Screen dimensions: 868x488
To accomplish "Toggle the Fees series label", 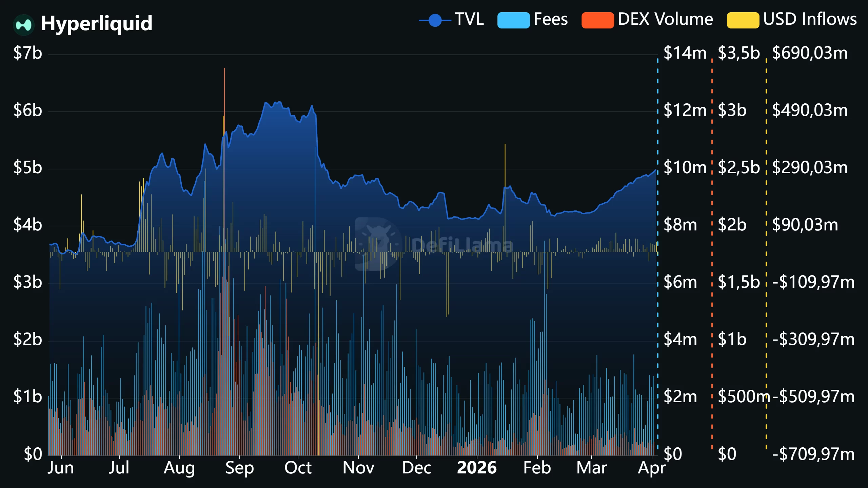I will coord(551,19).
